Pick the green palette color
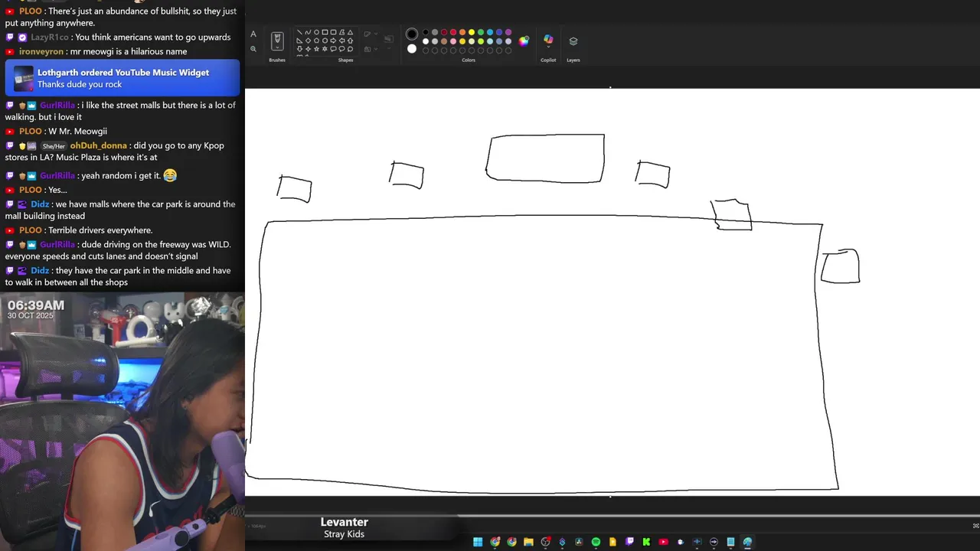This screenshot has height=551, width=980. [481, 32]
